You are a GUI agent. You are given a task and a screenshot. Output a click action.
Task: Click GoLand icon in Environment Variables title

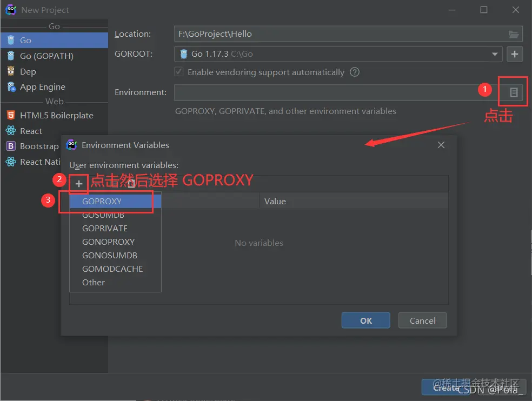[71, 144]
